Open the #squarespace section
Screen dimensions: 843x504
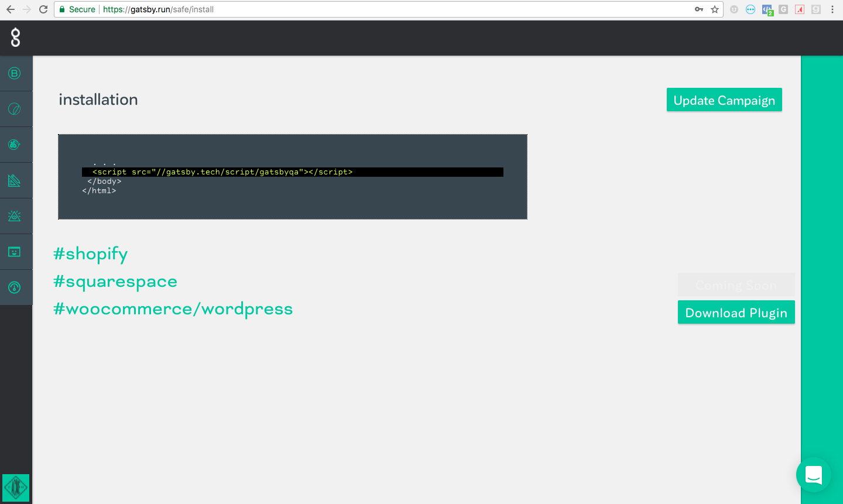(115, 282)
